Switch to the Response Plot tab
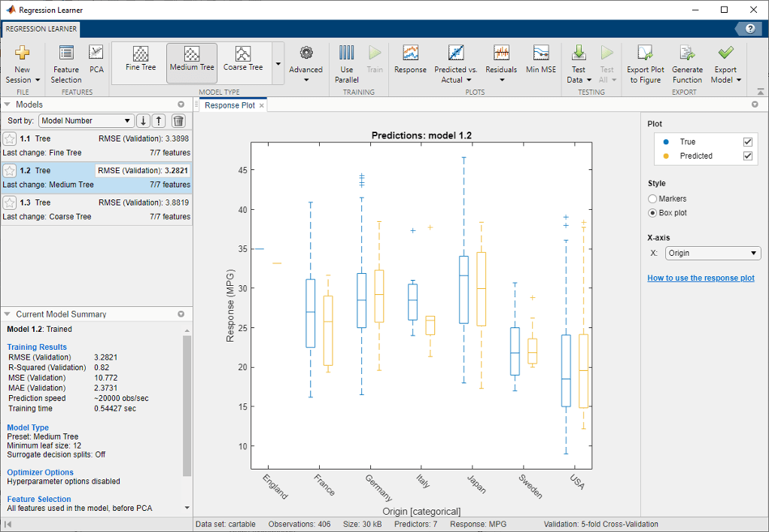 (x=229, y=105)
